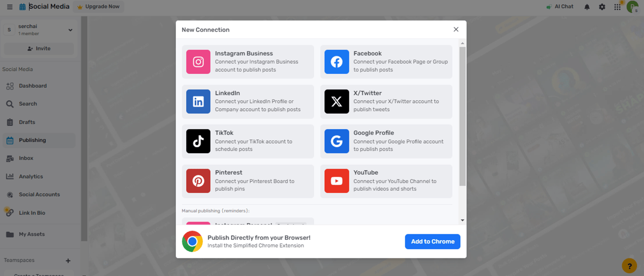This screenshot has width=644, height=276.
Task: Click the Add to Chrome button
Action: coord(433,242)
